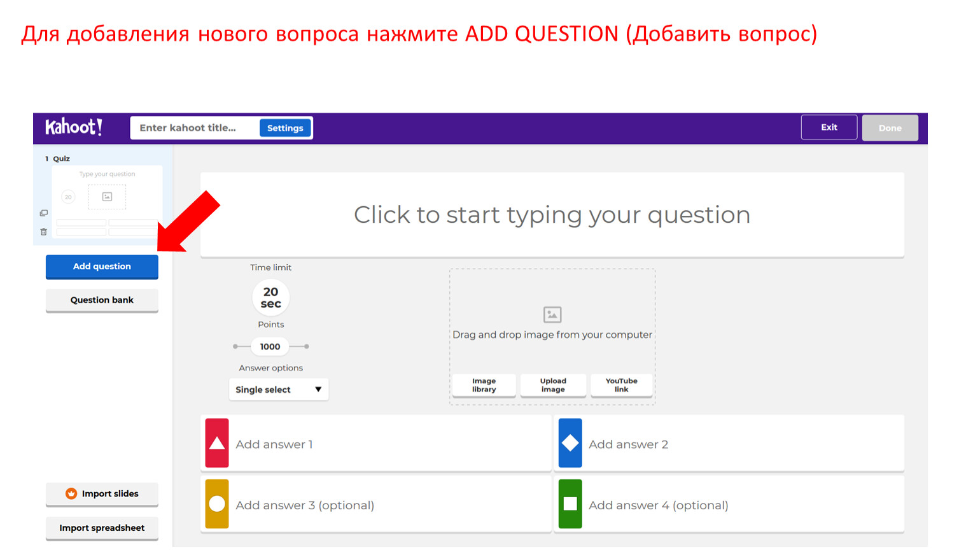Click the image placeholder icon in media area
The image size is (980, 550).
pos(552,314)
